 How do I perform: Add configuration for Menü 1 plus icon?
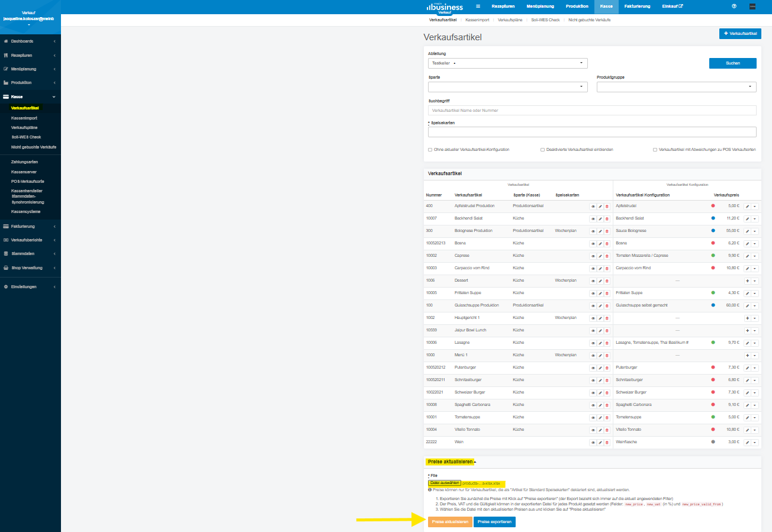[748, 355]
